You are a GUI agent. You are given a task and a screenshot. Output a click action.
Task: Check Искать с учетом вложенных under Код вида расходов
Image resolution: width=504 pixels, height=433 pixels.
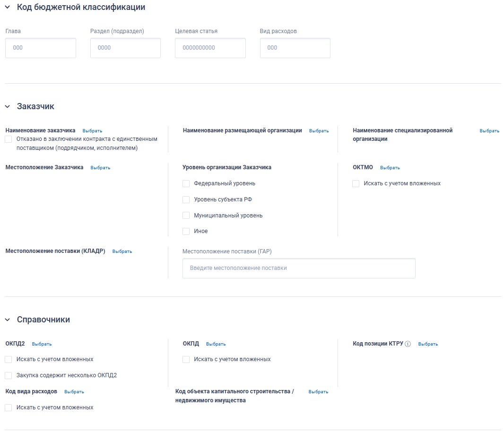click(9, 407)
